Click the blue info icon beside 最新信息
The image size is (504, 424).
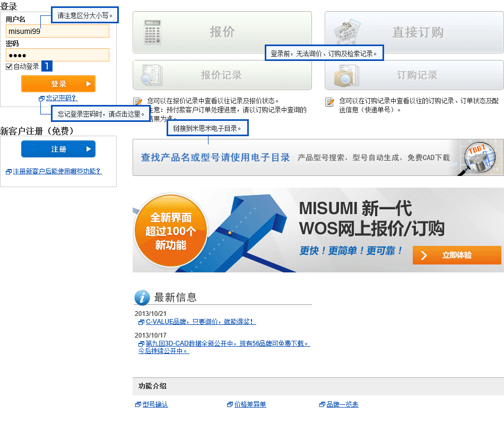pyautogui.click(x=142, y=297)
